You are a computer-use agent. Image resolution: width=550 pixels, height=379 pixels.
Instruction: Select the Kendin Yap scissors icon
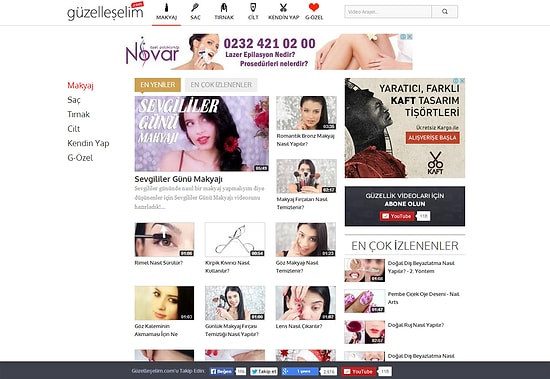[283, 7]
